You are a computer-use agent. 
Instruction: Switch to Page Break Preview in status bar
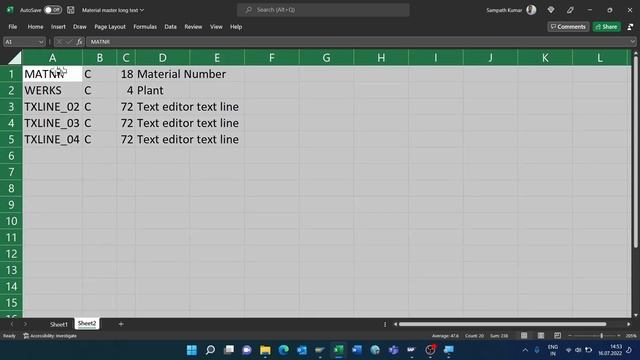(558, 336)
